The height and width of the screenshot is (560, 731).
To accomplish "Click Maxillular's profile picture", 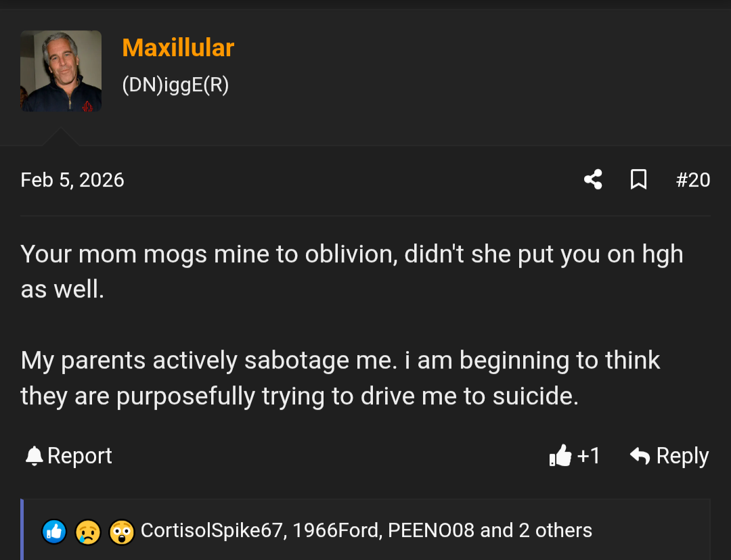I will pyautogui.click(x=61, y=70).
